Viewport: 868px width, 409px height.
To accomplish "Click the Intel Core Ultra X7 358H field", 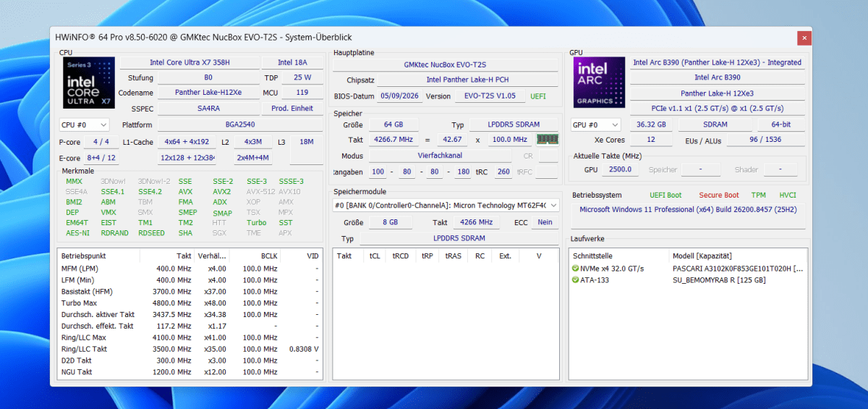I will tap(190, 63).
